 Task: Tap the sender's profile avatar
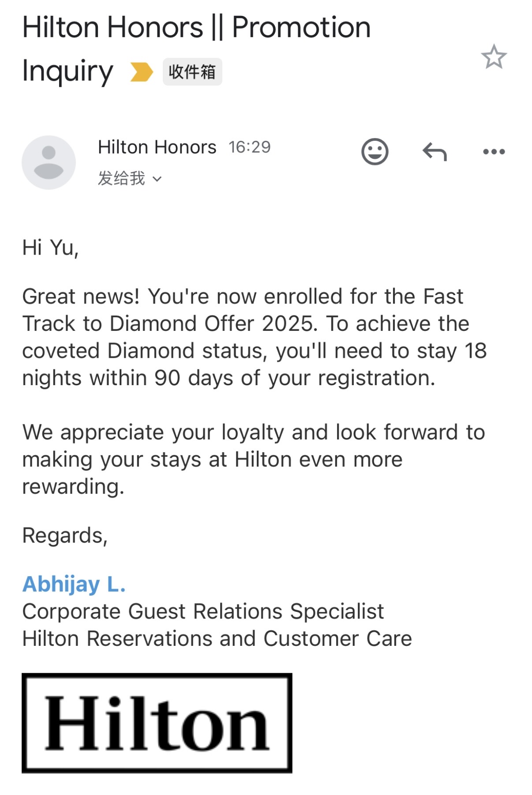pos(49,162)
